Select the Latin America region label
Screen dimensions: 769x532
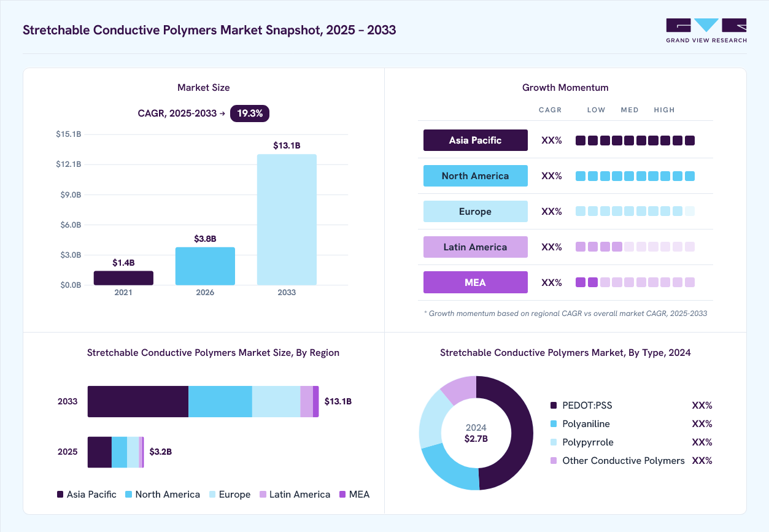pyautogui.click(x=476, y=247)
